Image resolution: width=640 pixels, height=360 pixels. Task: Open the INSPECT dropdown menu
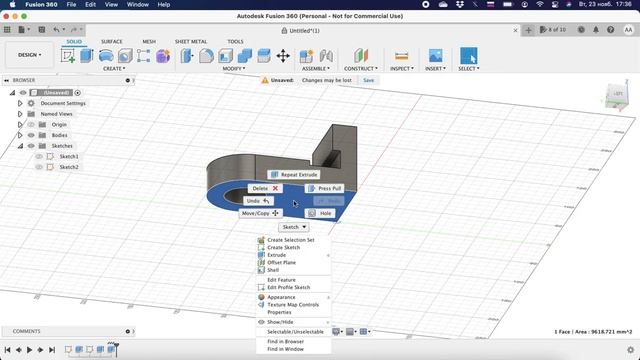click(402, 69)
